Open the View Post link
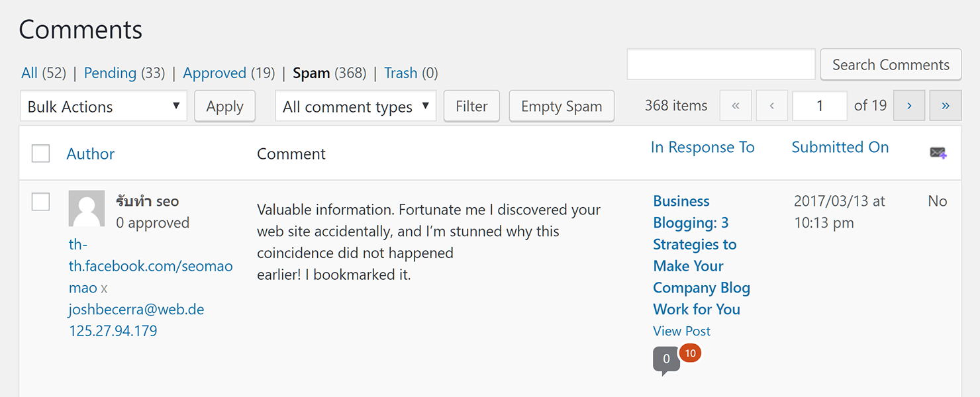The image size is (980, 397). (x=681, y=331)
